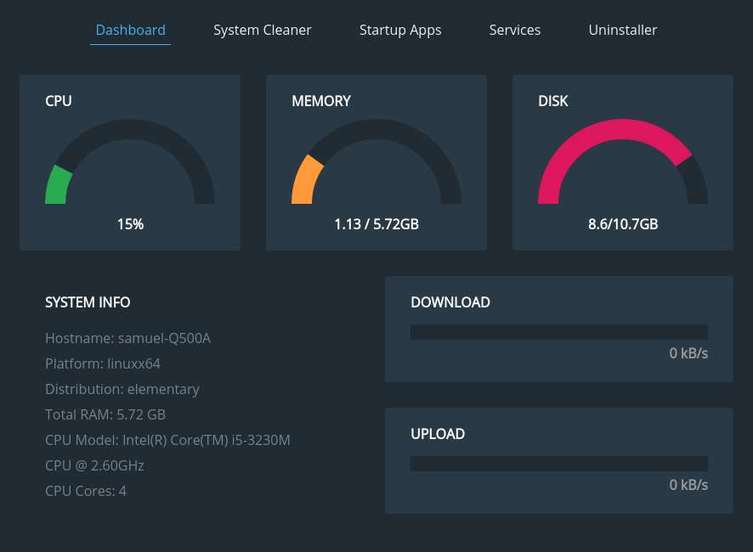Click the SYSTEM INFO heading
753x552 pixels.
(88, 302)
